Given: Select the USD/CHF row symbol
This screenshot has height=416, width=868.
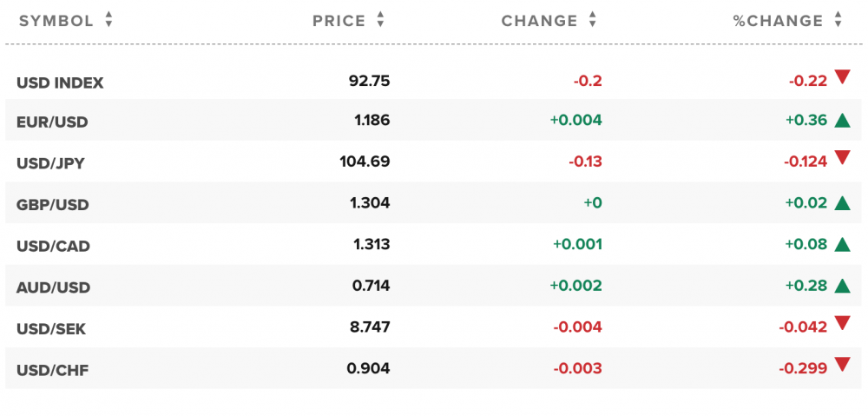Looking at the screenshot, I should pos(52,371).
